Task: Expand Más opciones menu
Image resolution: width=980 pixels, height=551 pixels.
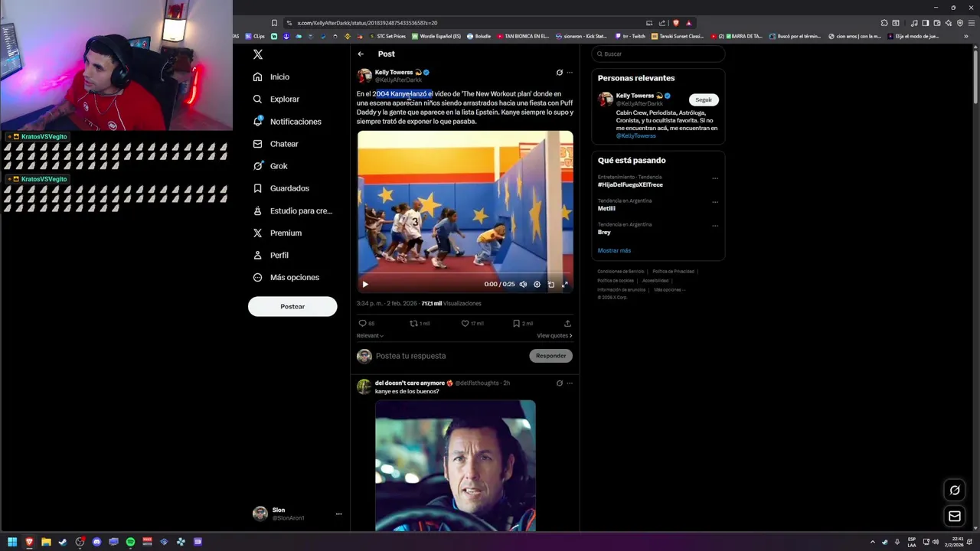Action: pos(286,277)
